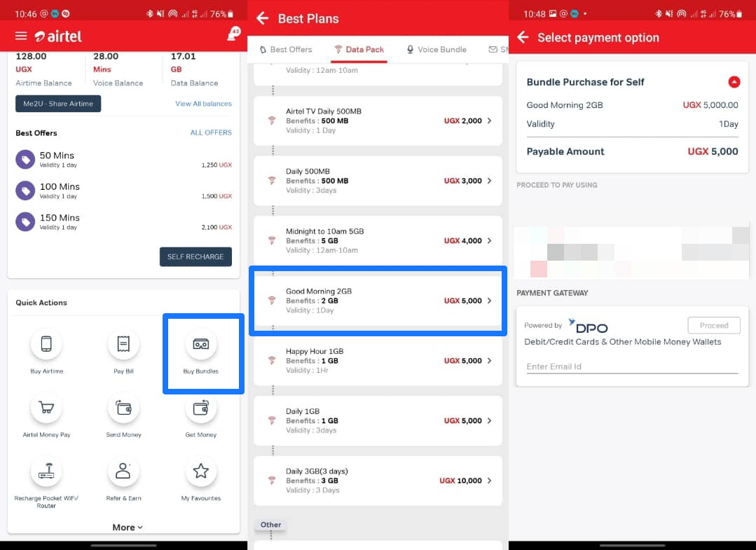
Task: Open Midnight to 10am 5GB plan chevron
Action: [x=489, y=240]
